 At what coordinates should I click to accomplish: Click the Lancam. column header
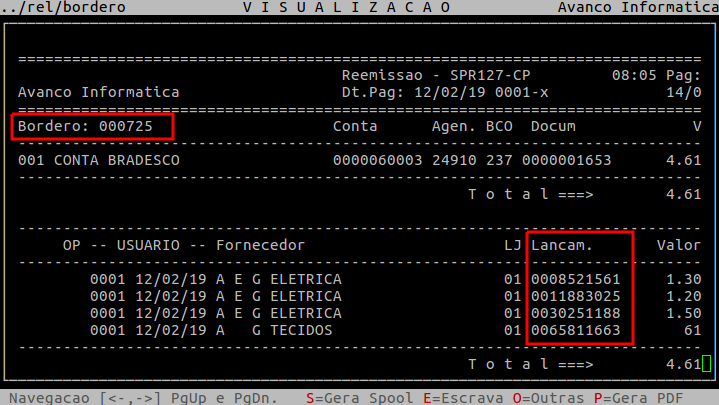pyautogui.click(x=562, y=245)
